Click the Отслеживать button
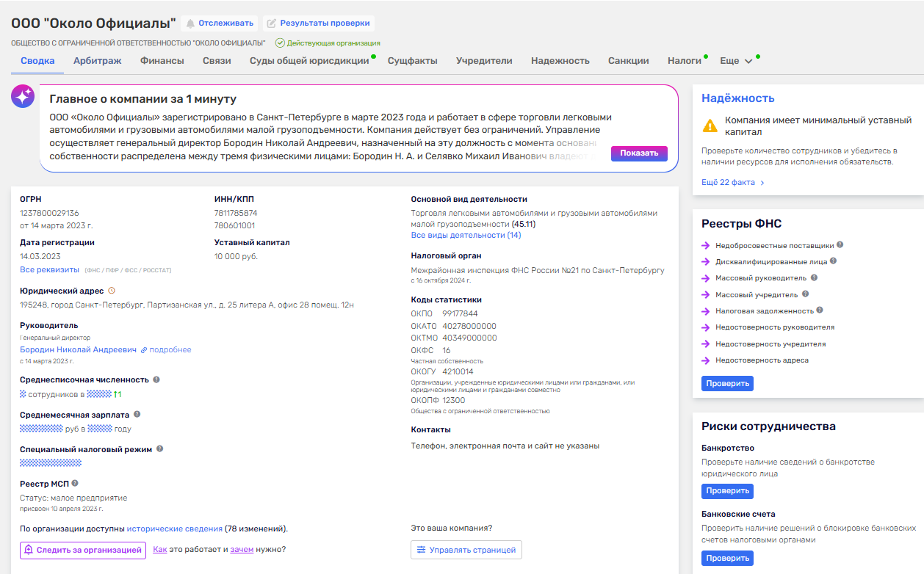This screenshot has height=574, width=924. pyautogui.click(x=220, y=23)
